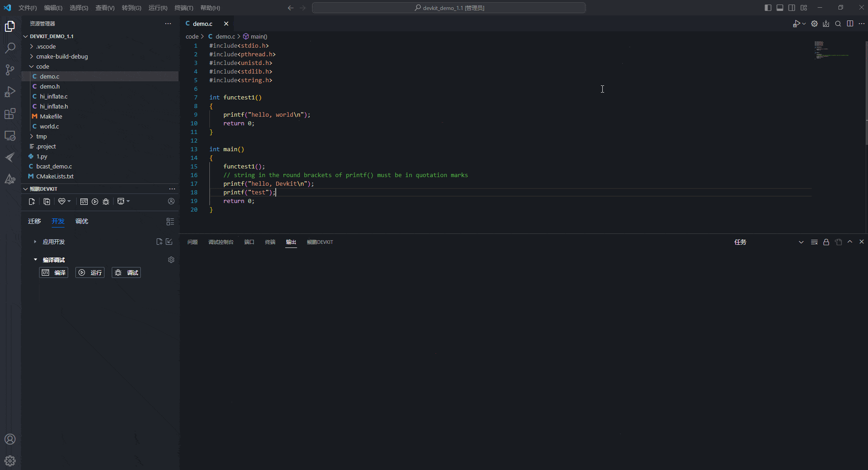Switch to the 调优 tab
Image resolution: width=868 pixels, height=470 pixels.
(82, 221)
